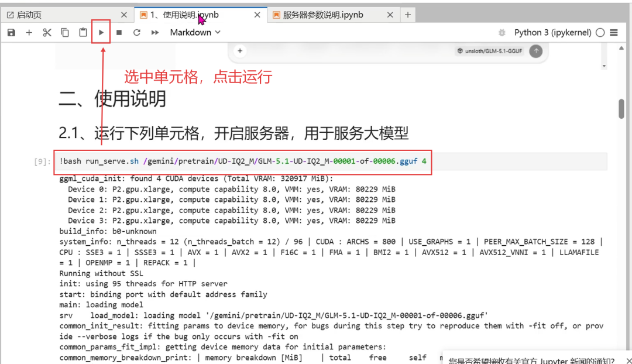Screen dimensions: 632x364
Task: Click the 'ggml_cuda_init: found 4 CUDA devices' line
Action: tap(196, 178)
